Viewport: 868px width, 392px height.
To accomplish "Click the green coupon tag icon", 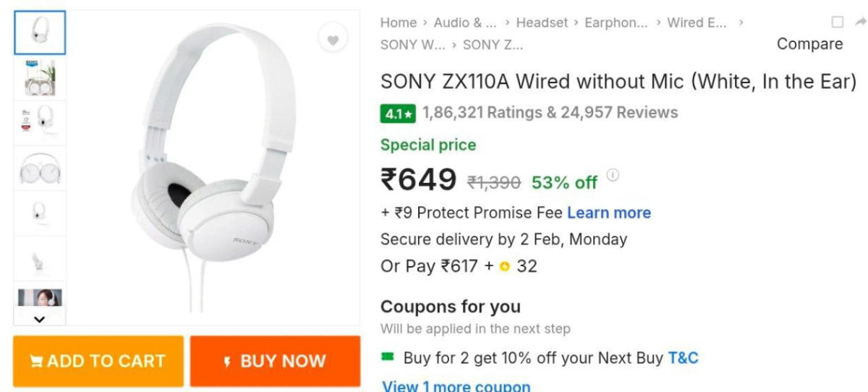I will (388, 357).
